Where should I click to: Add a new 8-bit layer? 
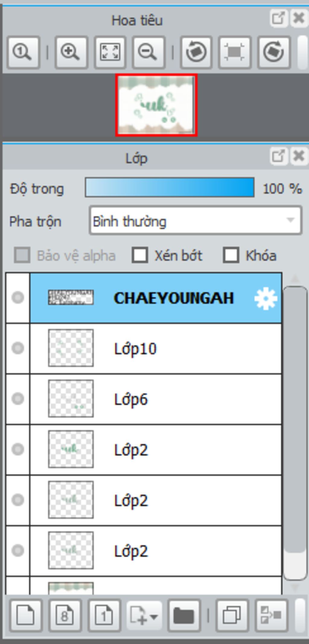pos(65,615)
